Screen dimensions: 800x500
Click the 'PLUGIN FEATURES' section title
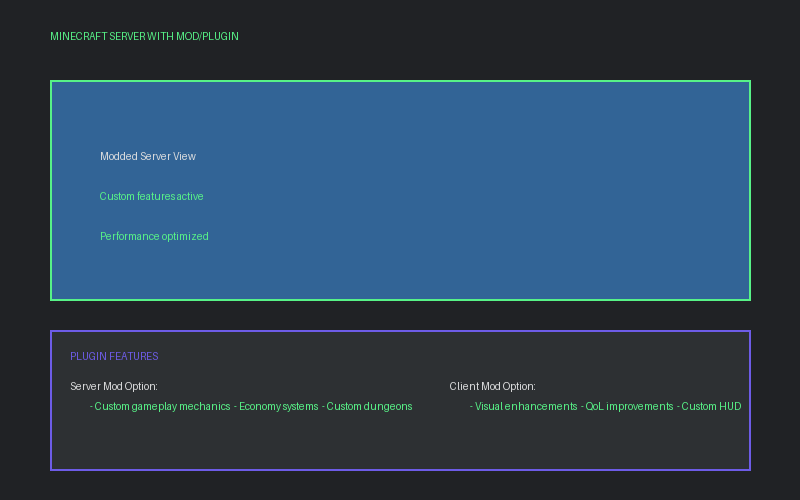pyautogui.click(x=114, y=356)
